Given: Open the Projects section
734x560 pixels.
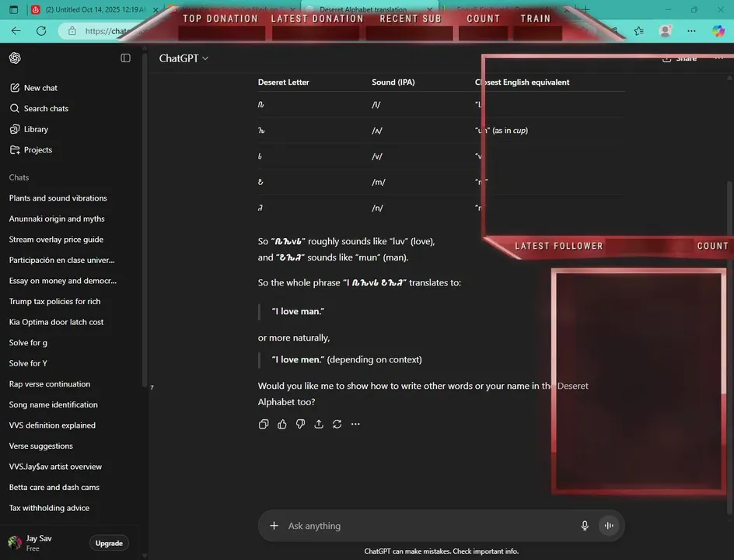Looking at the screenshot, I should pos(31,150).
